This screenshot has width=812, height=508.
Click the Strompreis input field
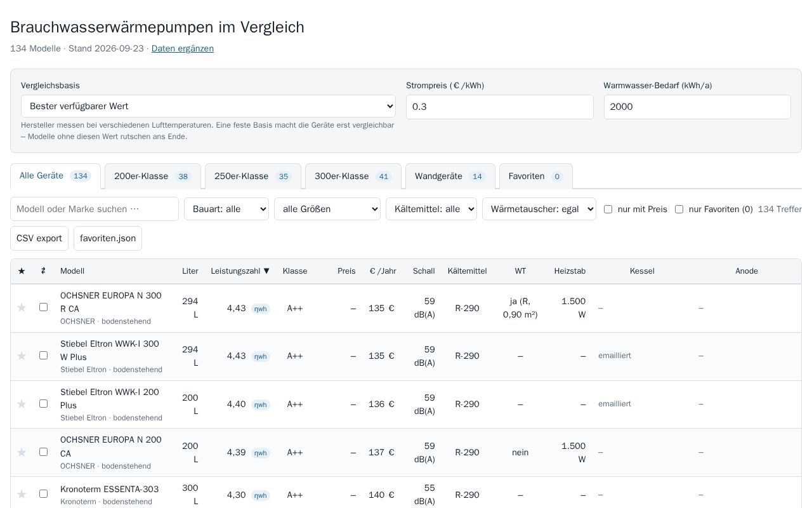coord(500,107)
